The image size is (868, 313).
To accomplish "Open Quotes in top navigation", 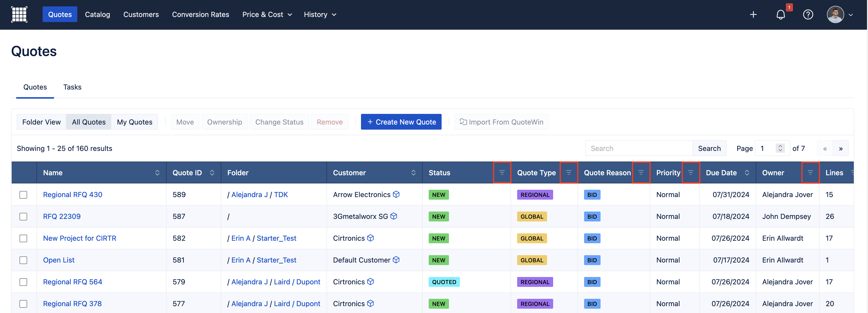I will [x=60, y=14].
